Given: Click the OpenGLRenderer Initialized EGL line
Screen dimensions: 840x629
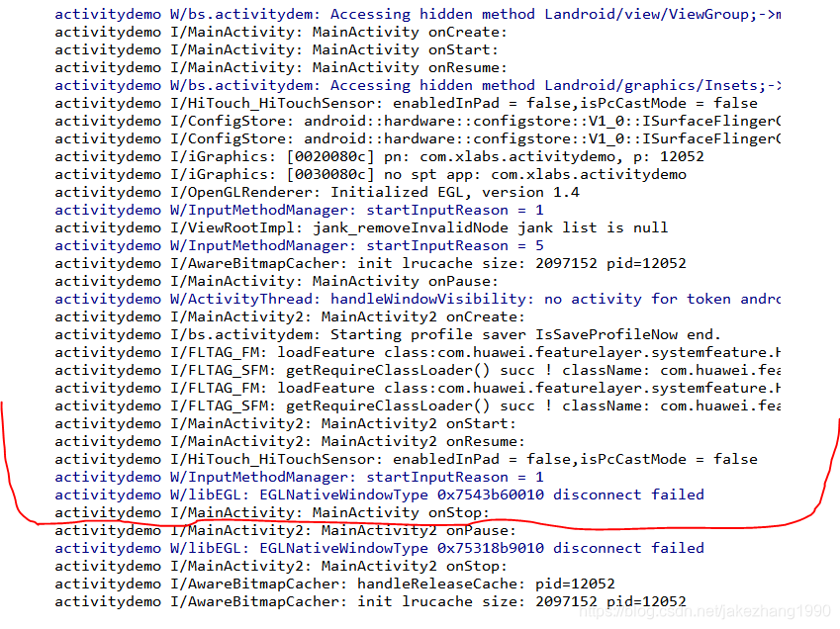Looking at the screenshot, I should [318, 192].
